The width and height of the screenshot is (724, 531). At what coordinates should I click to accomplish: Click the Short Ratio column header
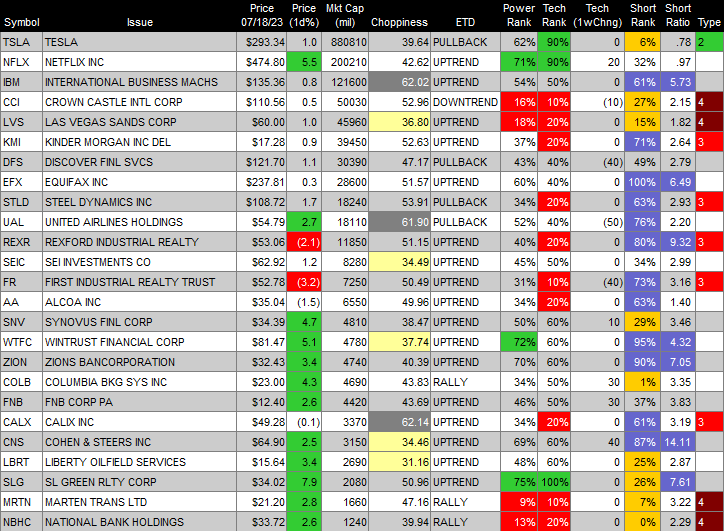click(x=677, y=15)
